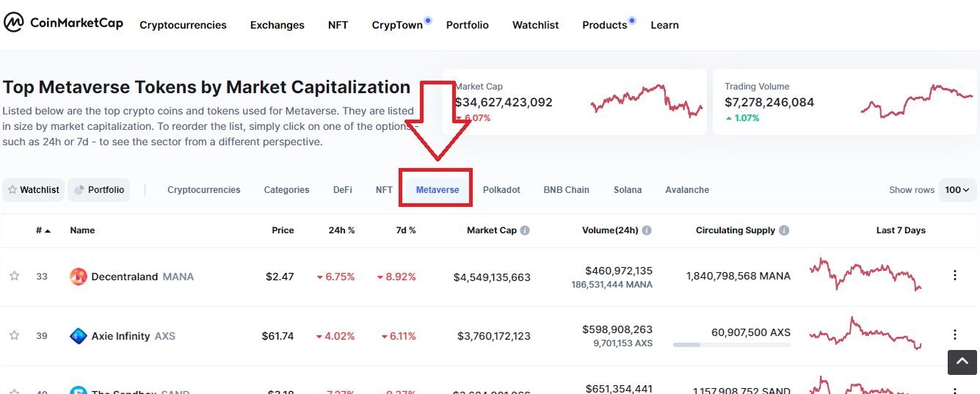
Task: Expand the Show rows 100 dropdown
Action: pos(958,190)
